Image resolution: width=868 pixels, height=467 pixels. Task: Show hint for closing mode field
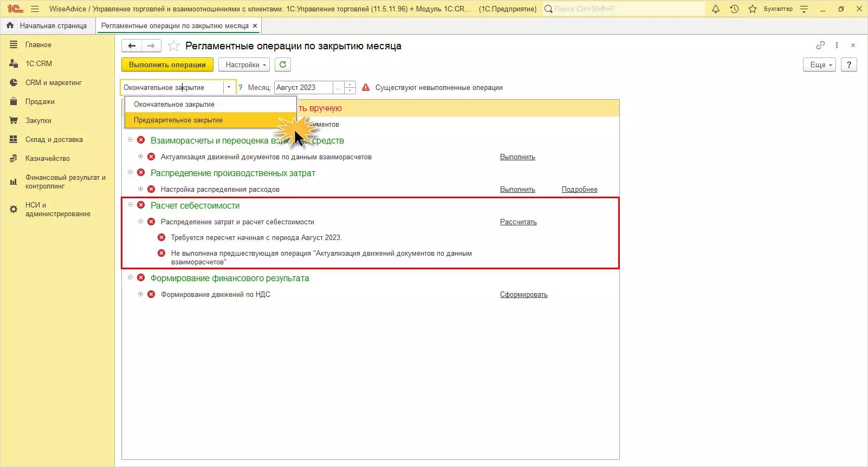point(241,87)
